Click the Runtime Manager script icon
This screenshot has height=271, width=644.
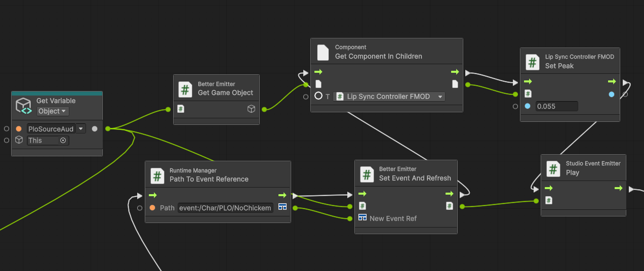coord(157,175)
